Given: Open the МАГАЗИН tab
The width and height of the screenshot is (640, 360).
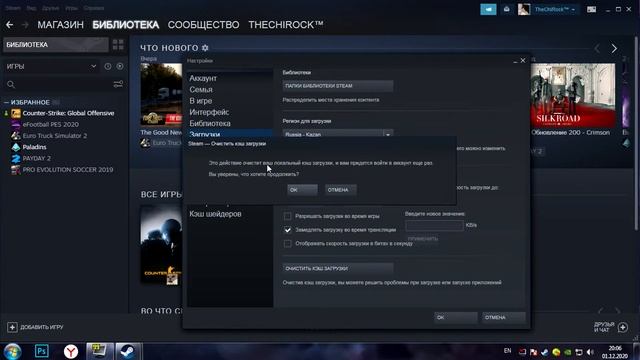Looking at the screenshot, I should tap(60, 25).
